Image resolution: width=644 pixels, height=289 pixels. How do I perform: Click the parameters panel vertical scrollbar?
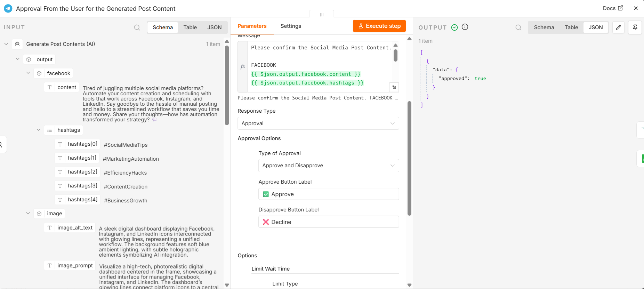[x=409, y=158]
